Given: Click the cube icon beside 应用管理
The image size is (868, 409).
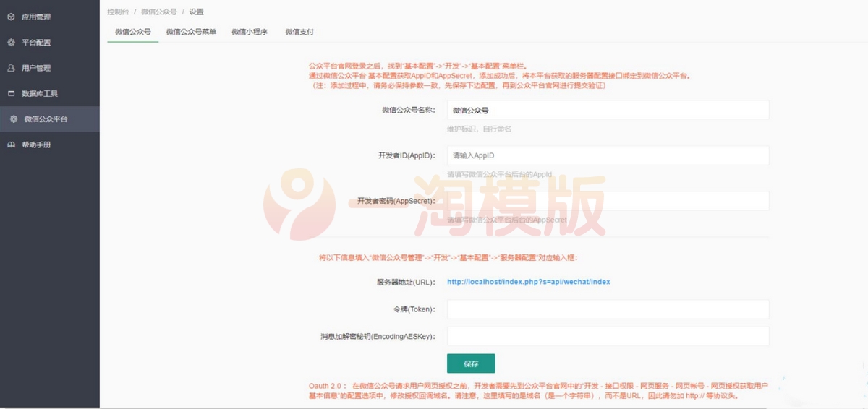Looking at the screenshot, I should pos(11,17).
